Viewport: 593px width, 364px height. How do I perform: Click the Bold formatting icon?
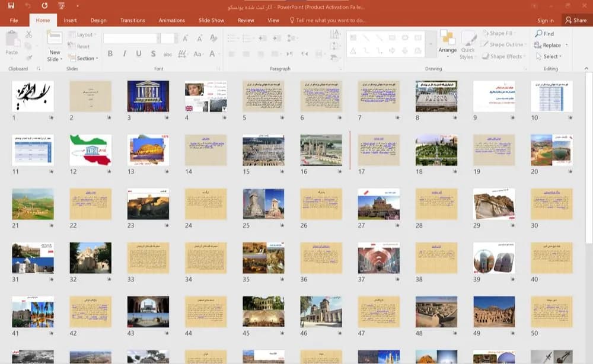(110, 54)
